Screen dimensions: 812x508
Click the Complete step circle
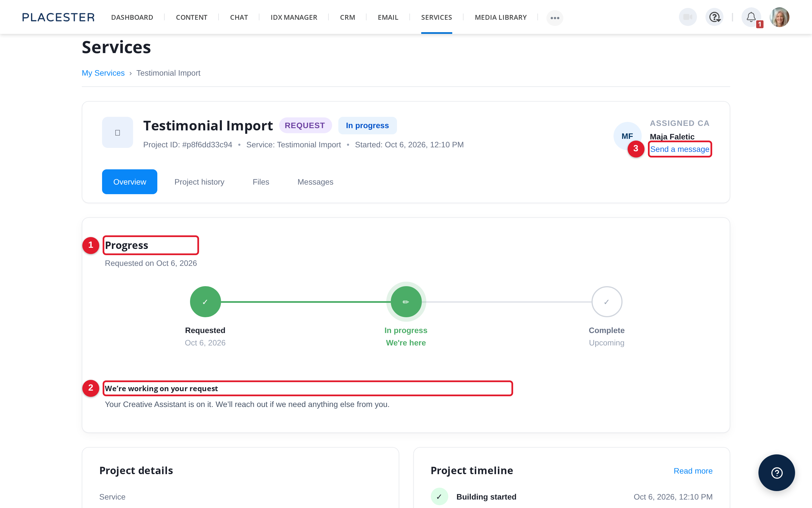tap(607, 302)
